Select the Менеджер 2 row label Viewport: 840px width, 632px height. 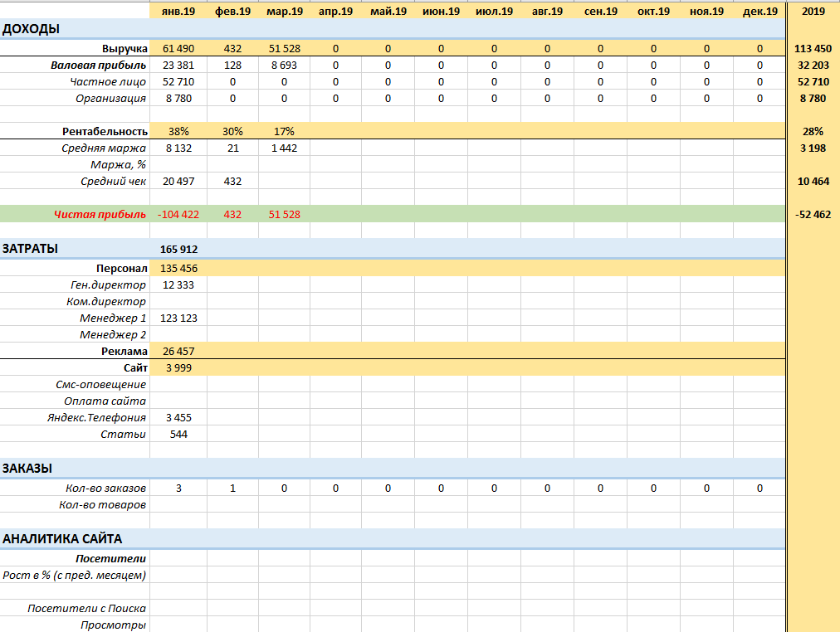(113, 335)
